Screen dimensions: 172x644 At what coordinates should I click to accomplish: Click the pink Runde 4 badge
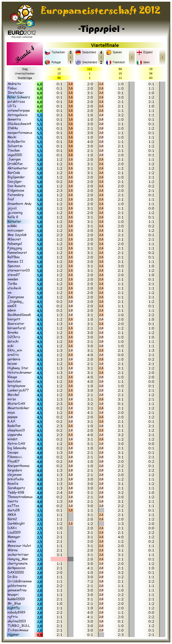24,54
